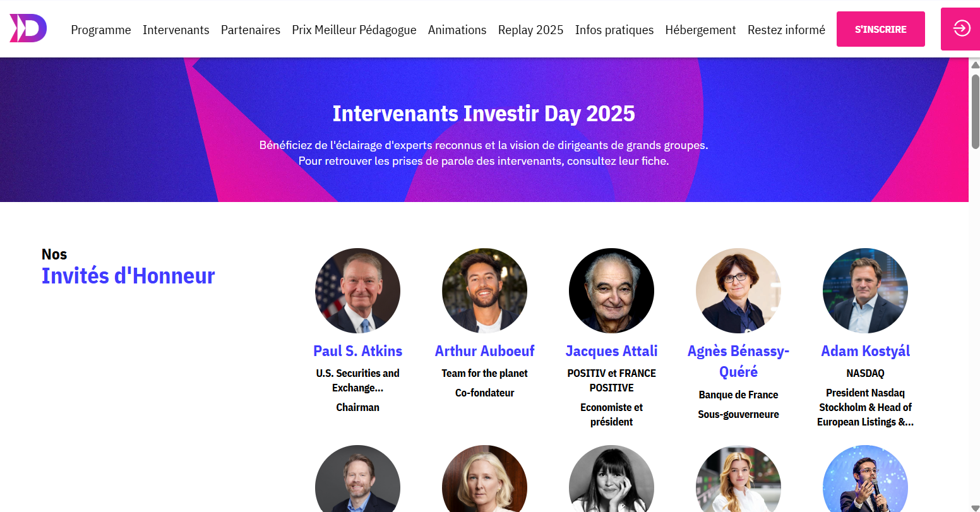Viewport: 980px width, 512px height.
Task: Click the scrollbar up arrow
Action: [975, 65]
